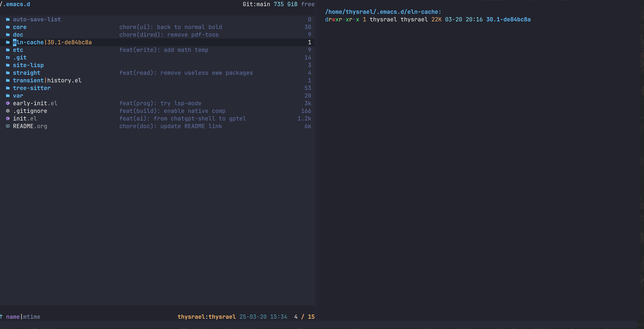
Task: Click the Emacs Lisp icon beside early-init.el
Action: [x=8, y=103]
